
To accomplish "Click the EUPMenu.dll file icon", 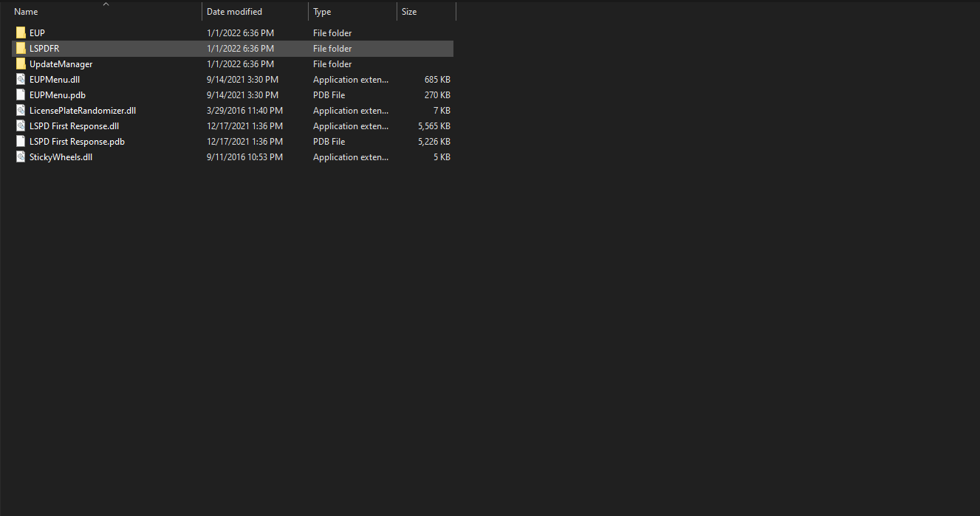I will (x=21, y=80).
